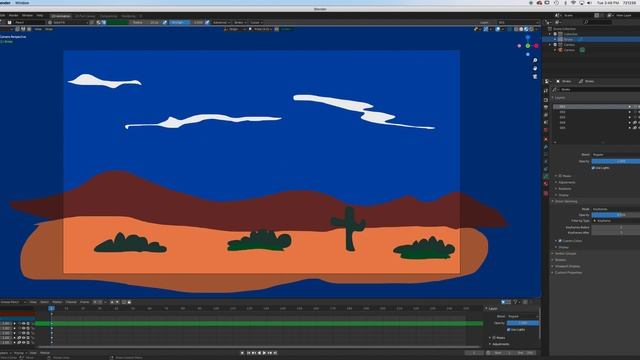Expand the Viewport Display panel
The image size is (640, 360).
[x=566, y=266]
